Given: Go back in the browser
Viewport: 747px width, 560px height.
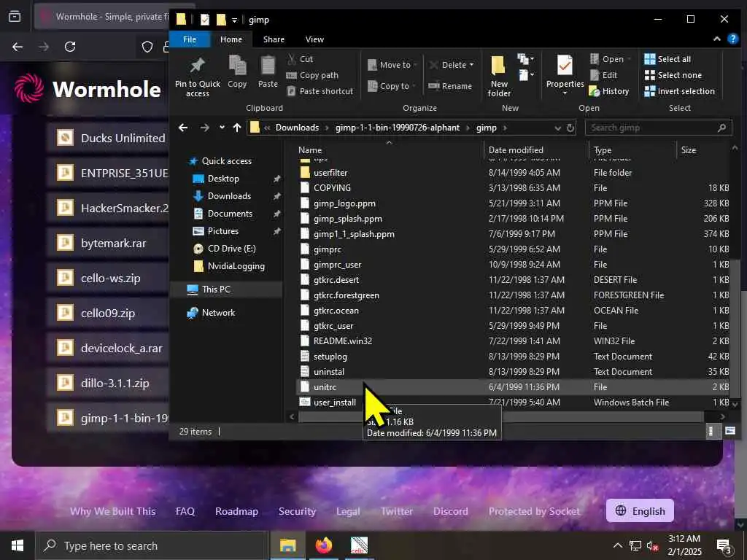Looking at the screenshot, I should [x=18, y=47].
